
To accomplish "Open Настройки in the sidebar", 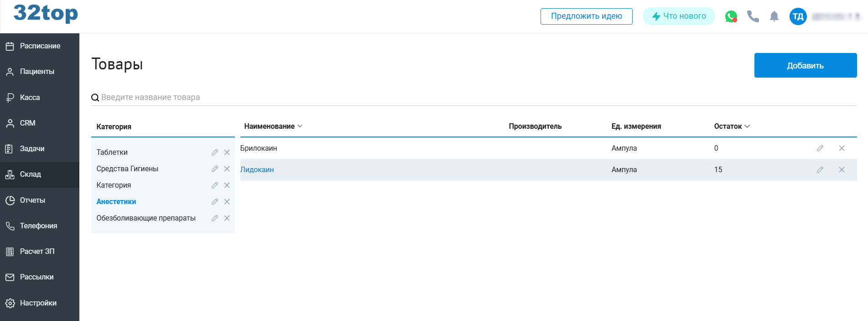I will coord(38,303).
